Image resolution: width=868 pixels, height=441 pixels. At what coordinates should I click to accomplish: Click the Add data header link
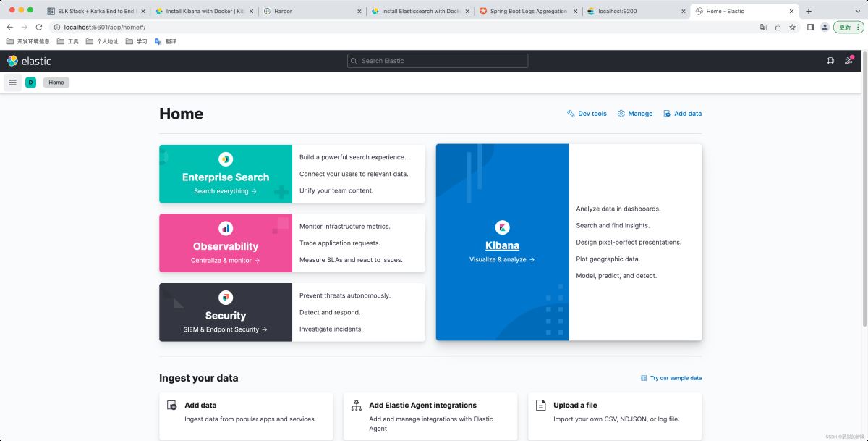(x=683, y=114)
